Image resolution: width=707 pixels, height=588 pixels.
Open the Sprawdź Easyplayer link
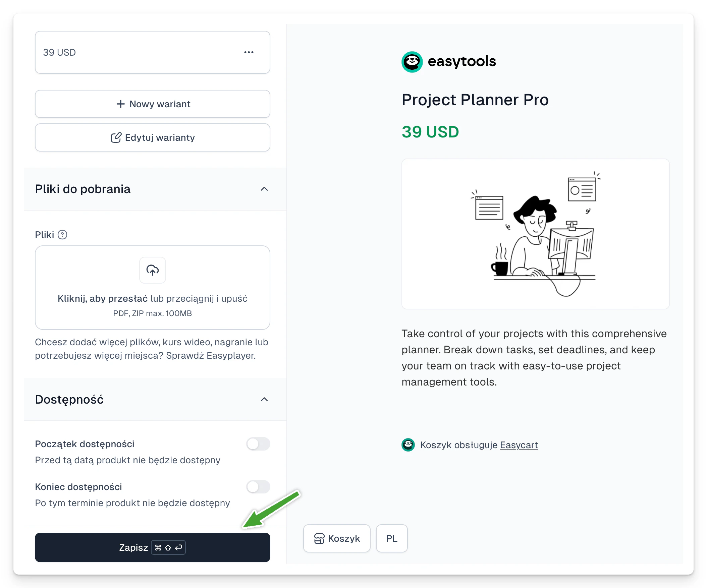pos(210,355)
